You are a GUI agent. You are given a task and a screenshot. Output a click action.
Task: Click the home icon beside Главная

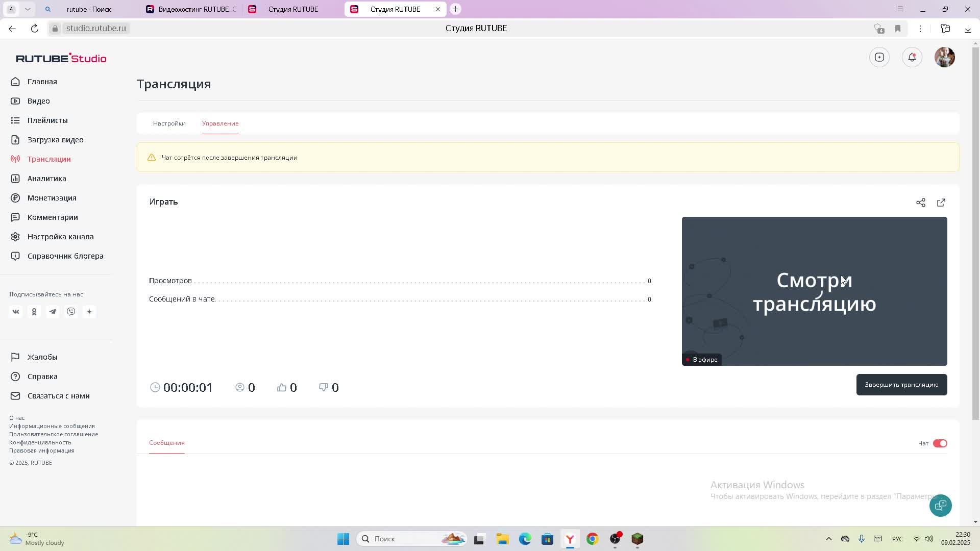[x=15, y=82]
